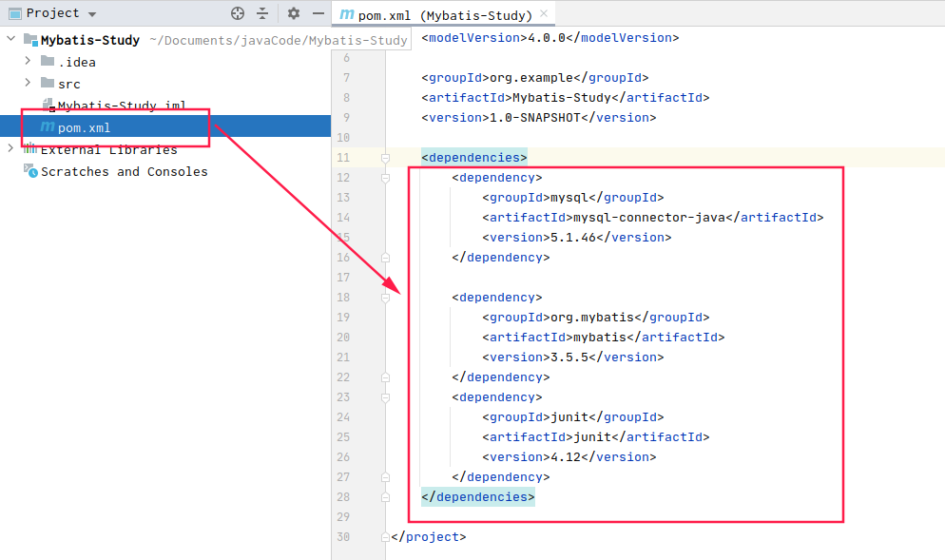This screenshot has height=560, width=945.
Task: Fold the mysql dependency block at line 12
Action: [x=385, y=178]
